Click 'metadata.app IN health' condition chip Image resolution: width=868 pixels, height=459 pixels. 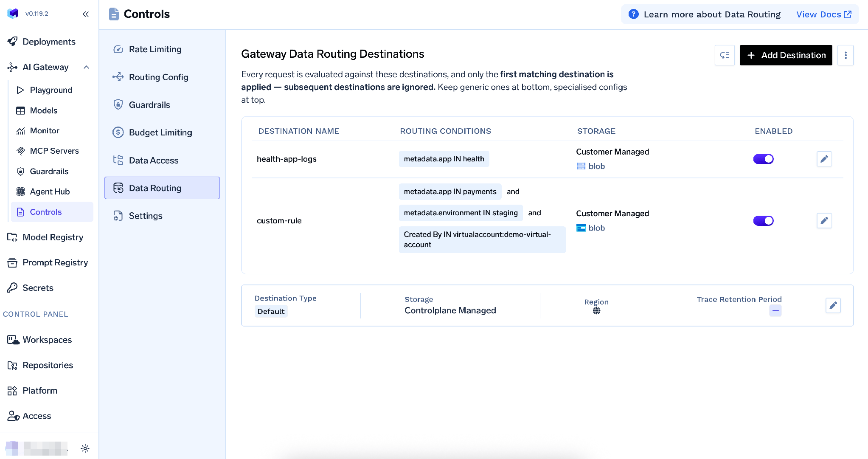(444, 159)
